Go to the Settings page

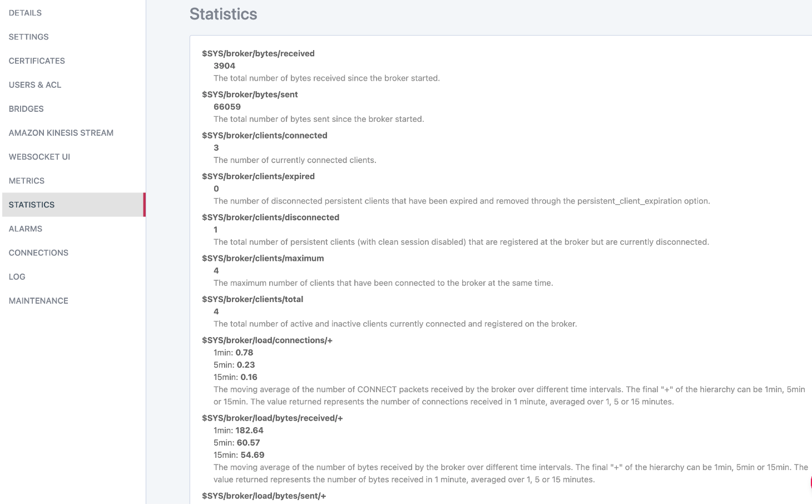point(28,37)
